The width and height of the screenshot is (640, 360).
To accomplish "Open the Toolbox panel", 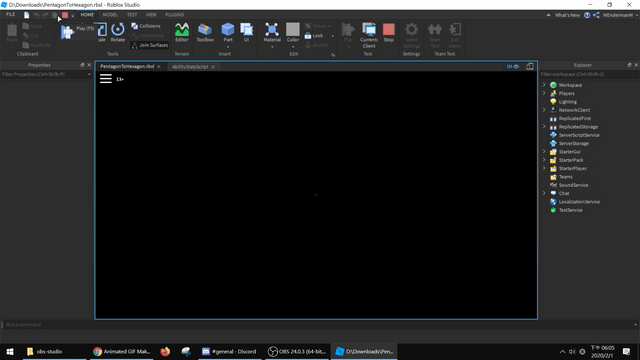I will (205, 32).
